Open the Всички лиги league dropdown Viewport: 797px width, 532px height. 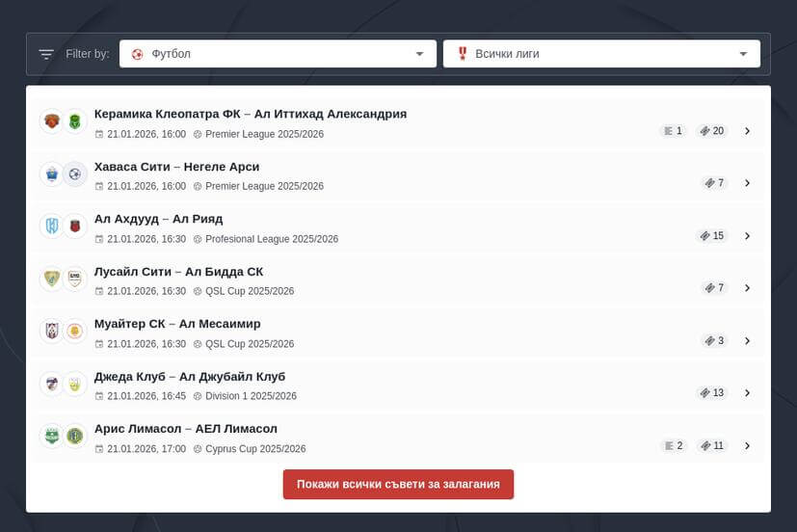click(x=601, y=54)
